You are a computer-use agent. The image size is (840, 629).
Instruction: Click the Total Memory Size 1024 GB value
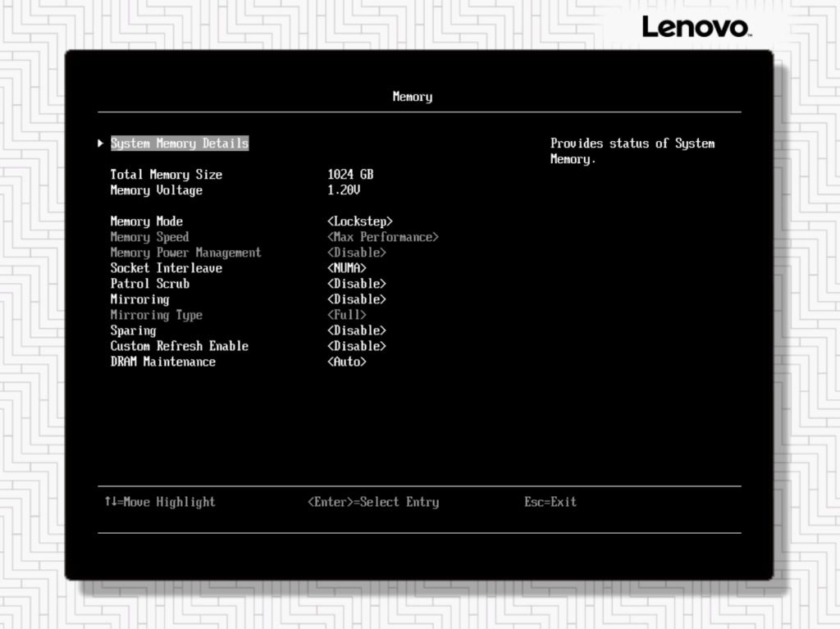point(350,175)
